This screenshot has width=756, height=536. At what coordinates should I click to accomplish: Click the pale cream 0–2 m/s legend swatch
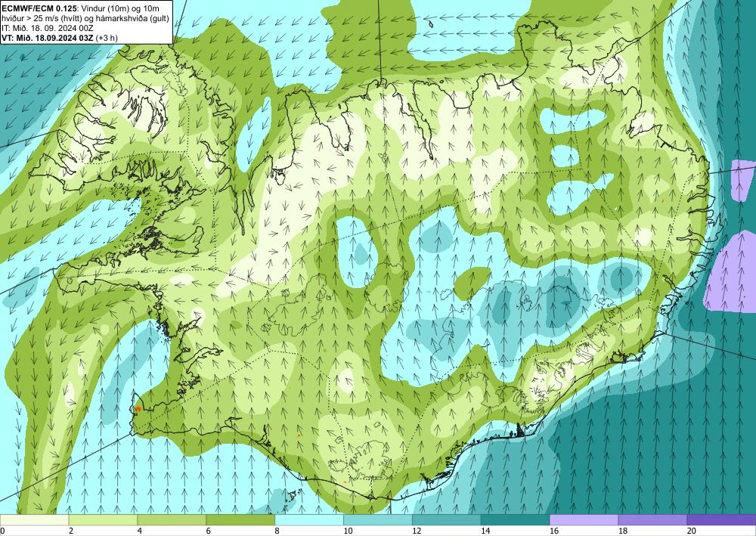pyautogui.click(x=34, y=519)
